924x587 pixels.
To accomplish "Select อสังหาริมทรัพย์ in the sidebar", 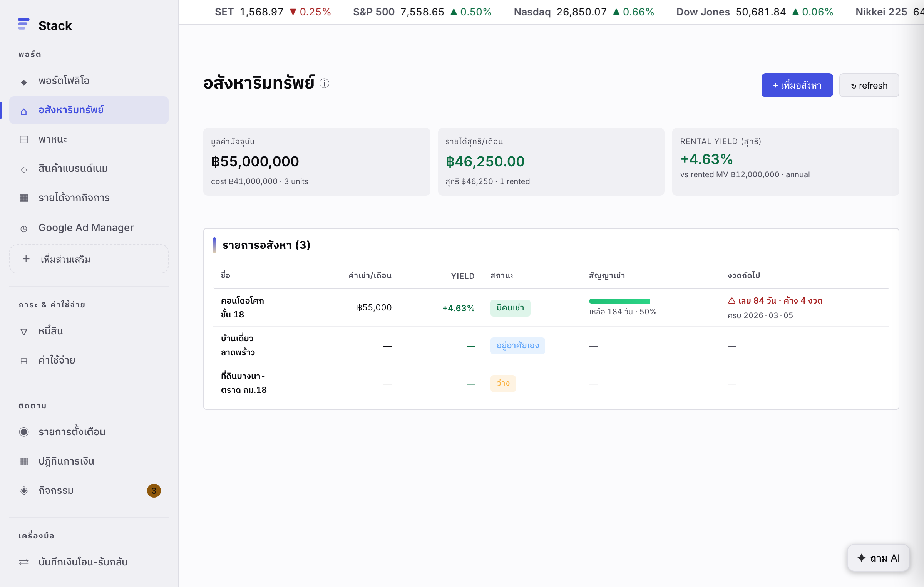I will 89,110.
